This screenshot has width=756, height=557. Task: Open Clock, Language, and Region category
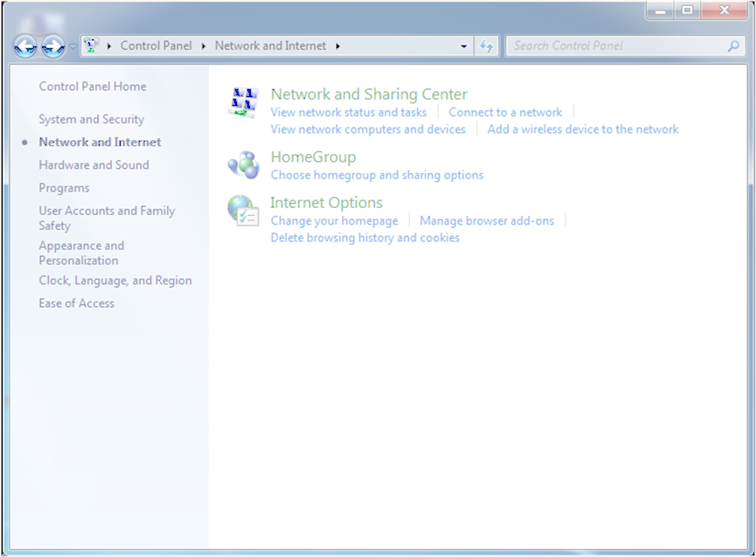coord(115,281)
